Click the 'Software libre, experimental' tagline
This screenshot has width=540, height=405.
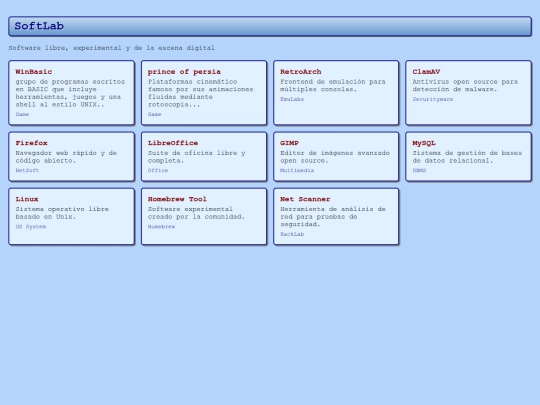tap(112, 48)
